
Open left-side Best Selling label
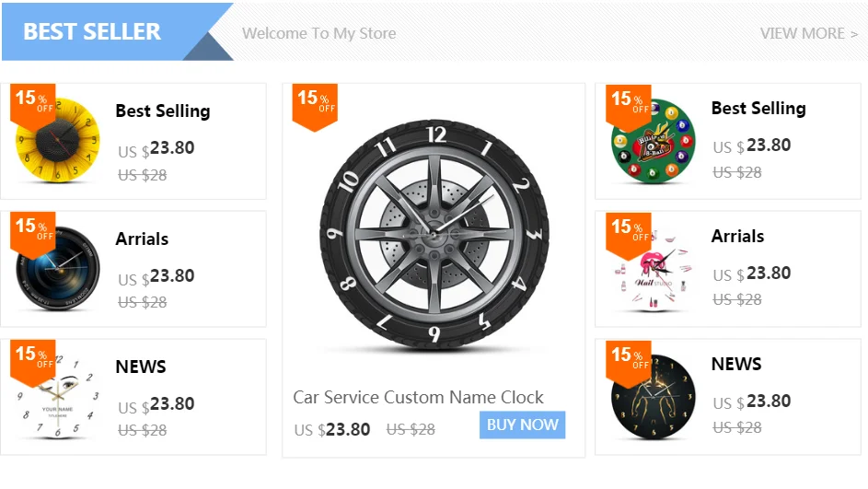coord(163,111)
